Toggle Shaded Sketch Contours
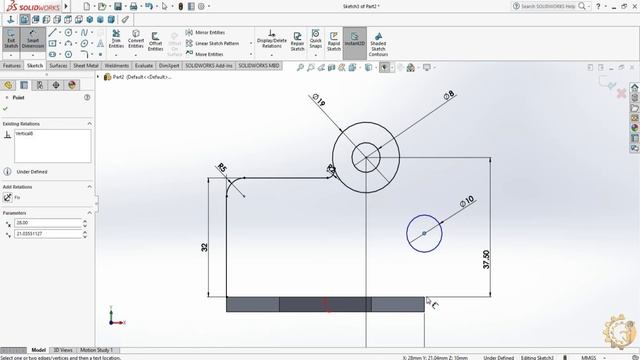 click(378, 44)
